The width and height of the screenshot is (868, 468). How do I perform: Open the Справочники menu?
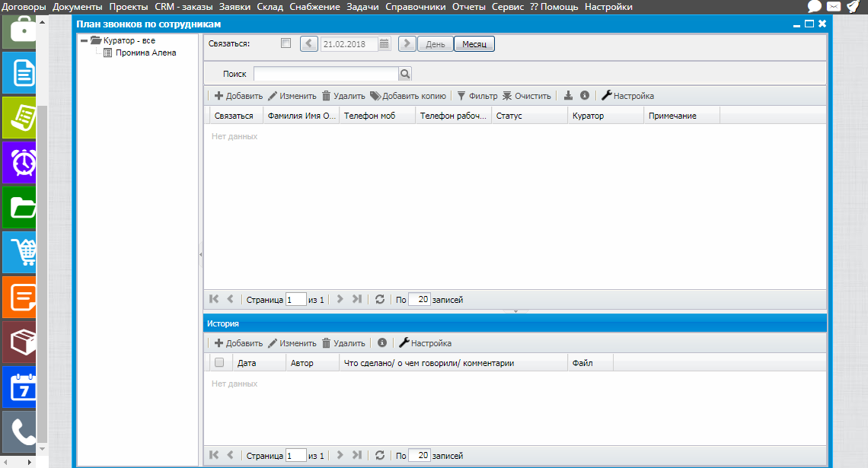click(415, 7)
